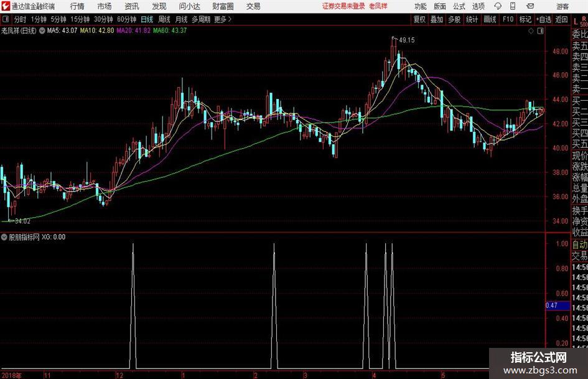
Task: Click the 0.47 blue axis value tag
Action: [x=558, y=306]
